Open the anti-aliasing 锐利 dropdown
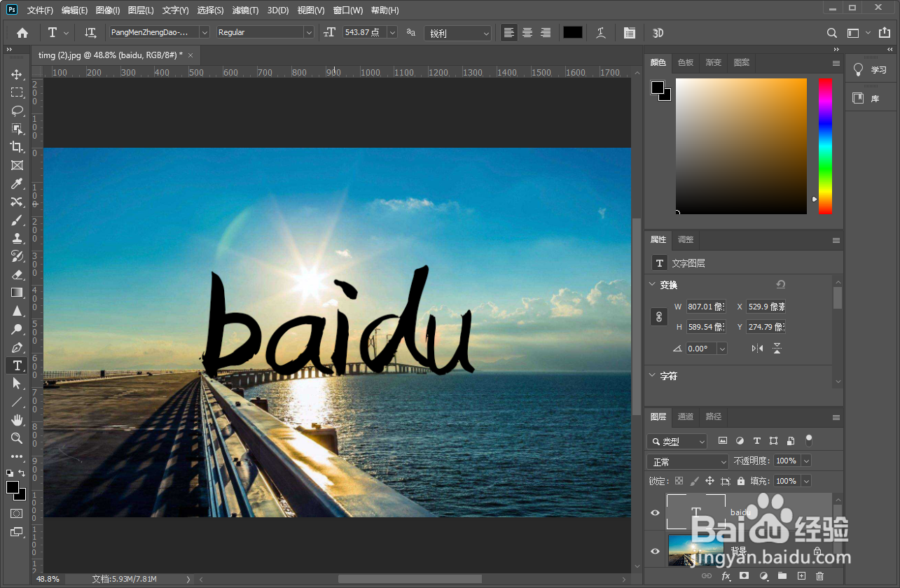The image size is (900, 588). (x=457, y=33)
